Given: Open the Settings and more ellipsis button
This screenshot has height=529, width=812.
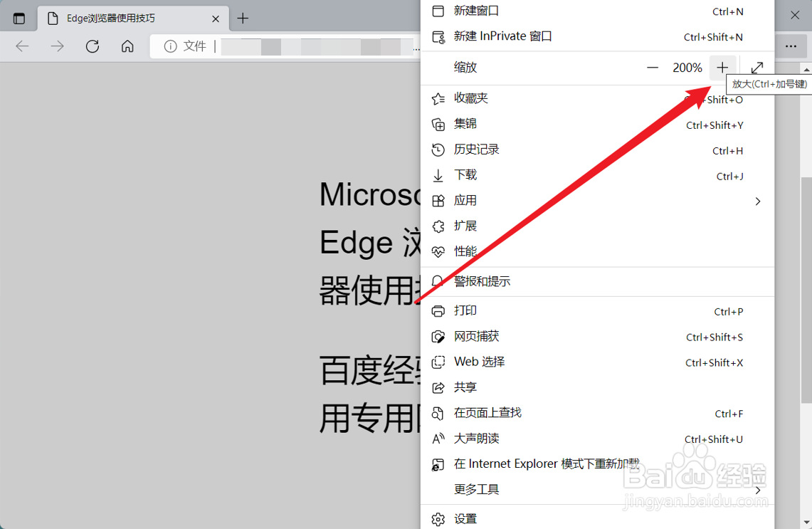Looking at the screenshot, I should tap(790, 46).
